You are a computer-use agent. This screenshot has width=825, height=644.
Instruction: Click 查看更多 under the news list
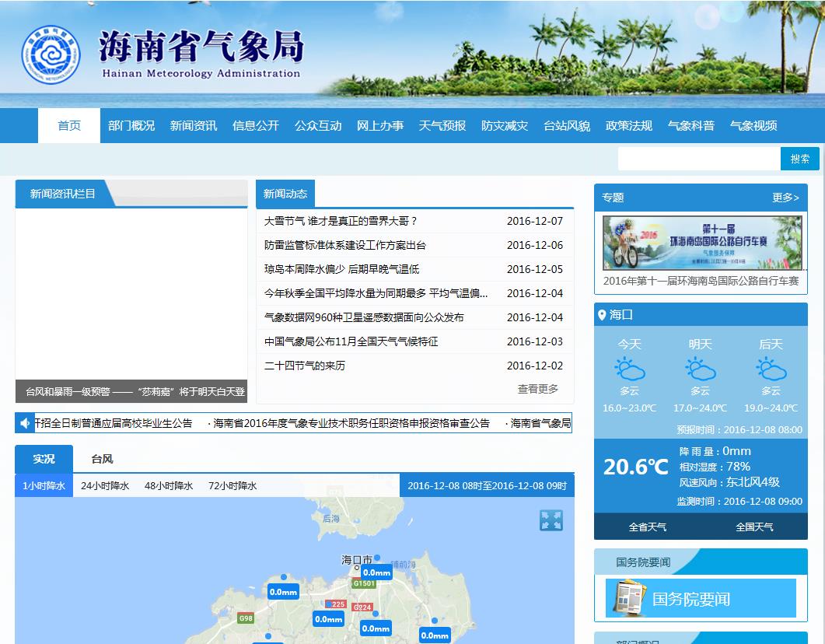tap(538, 389)
